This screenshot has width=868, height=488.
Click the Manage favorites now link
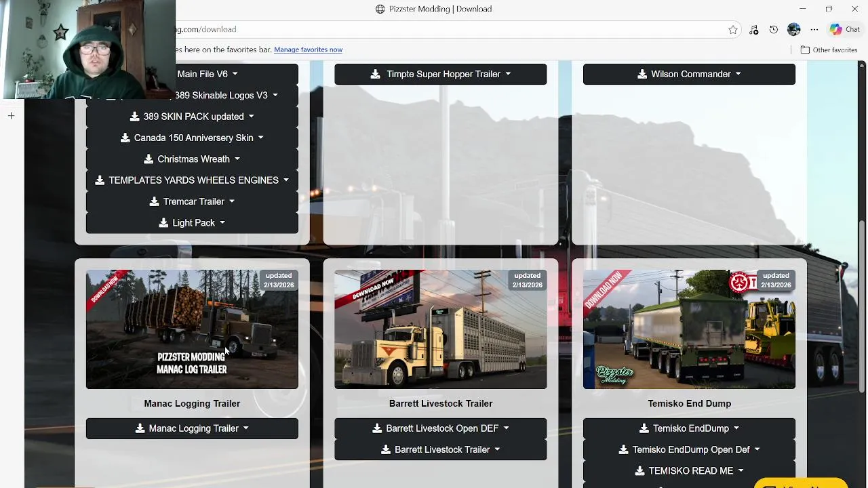(x=308, y=49)
